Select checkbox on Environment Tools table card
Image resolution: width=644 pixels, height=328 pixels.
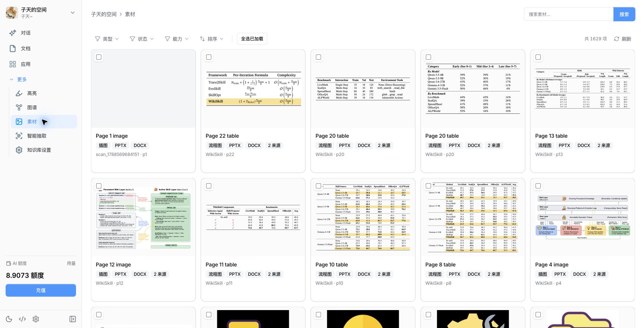click(318, 57)
